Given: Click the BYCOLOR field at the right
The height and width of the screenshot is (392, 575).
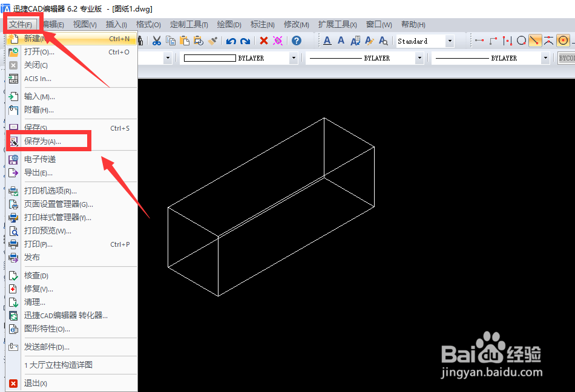Looking at the screenshot, I should pyautogui.click(x=566, y=58).
